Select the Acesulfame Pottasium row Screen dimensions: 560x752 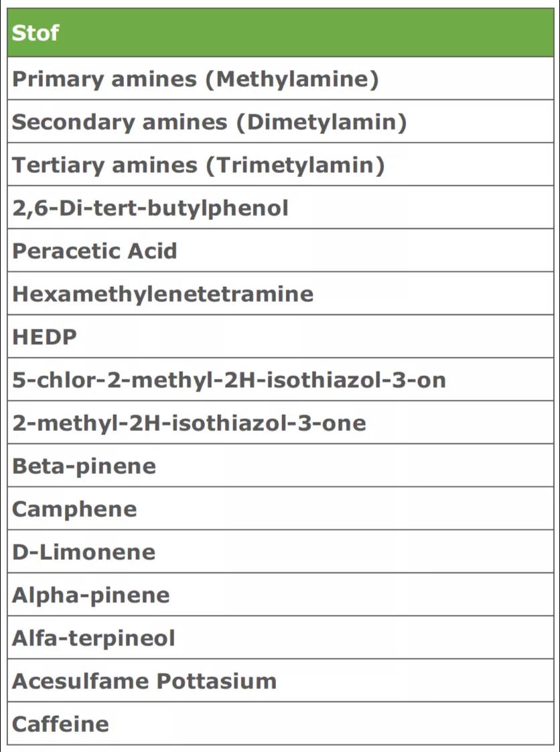point(145,680)
